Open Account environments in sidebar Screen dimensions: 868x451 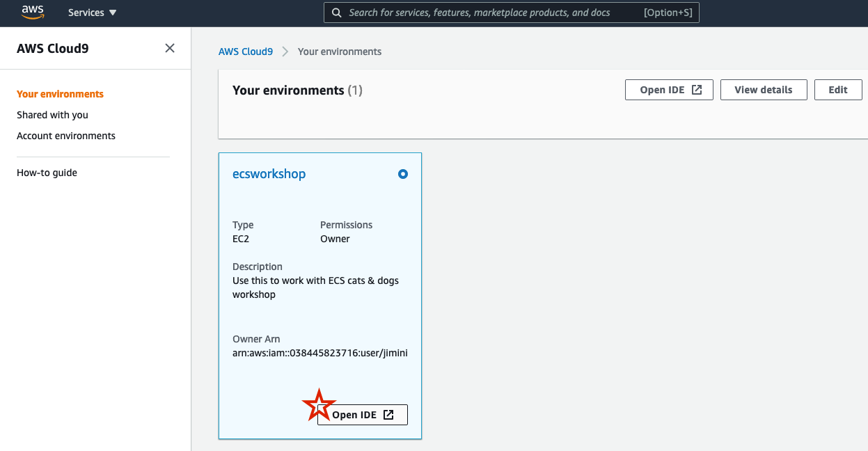(x=66, y=136)
